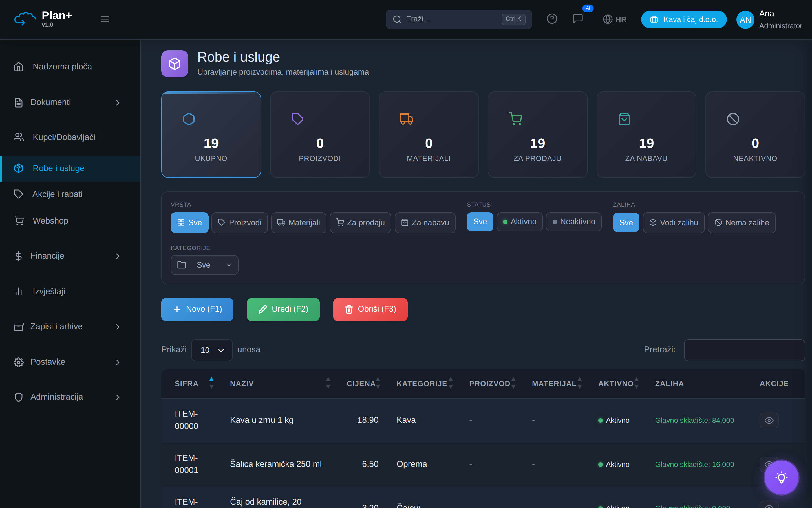Open Kupci/Dobavljači section
This screenshot has width=812, height=508.
tap(64, 137)
